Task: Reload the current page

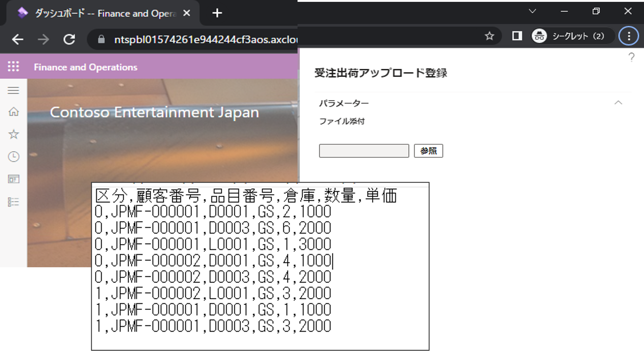Action: [69, 39]
